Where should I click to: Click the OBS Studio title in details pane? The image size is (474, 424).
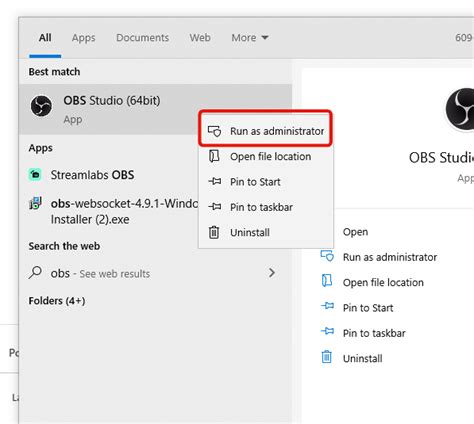[x=441, y=157]
